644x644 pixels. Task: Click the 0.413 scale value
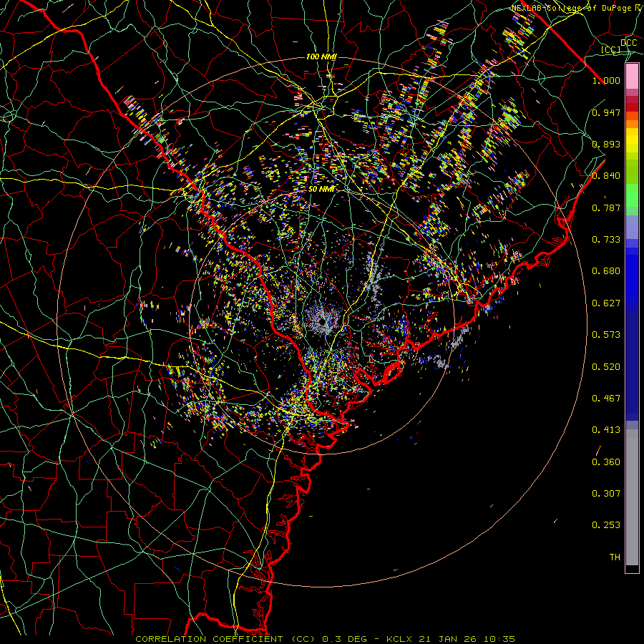tap(606, 430)
